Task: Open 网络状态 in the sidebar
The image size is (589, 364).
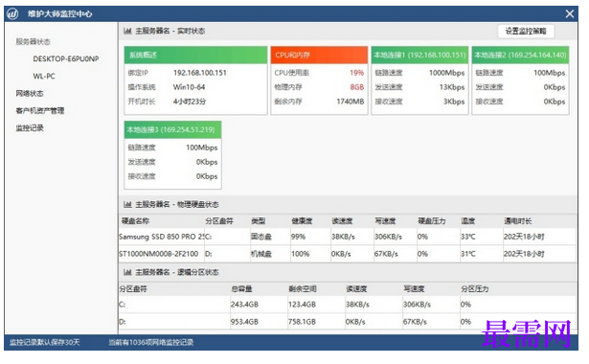Action: [30, 94]
